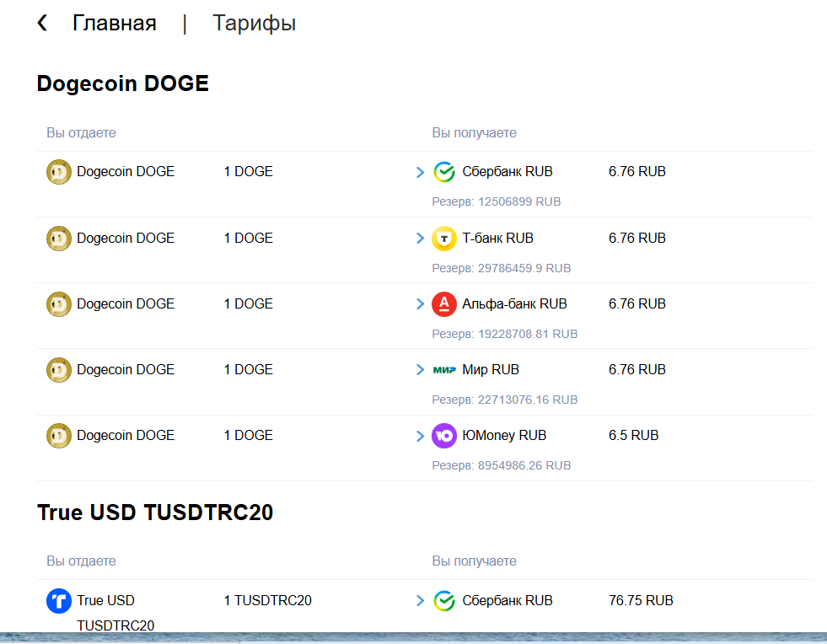Click the Мир payment system logo
The width and height of the screenshot is (827, 644).
tap(444, 370)
